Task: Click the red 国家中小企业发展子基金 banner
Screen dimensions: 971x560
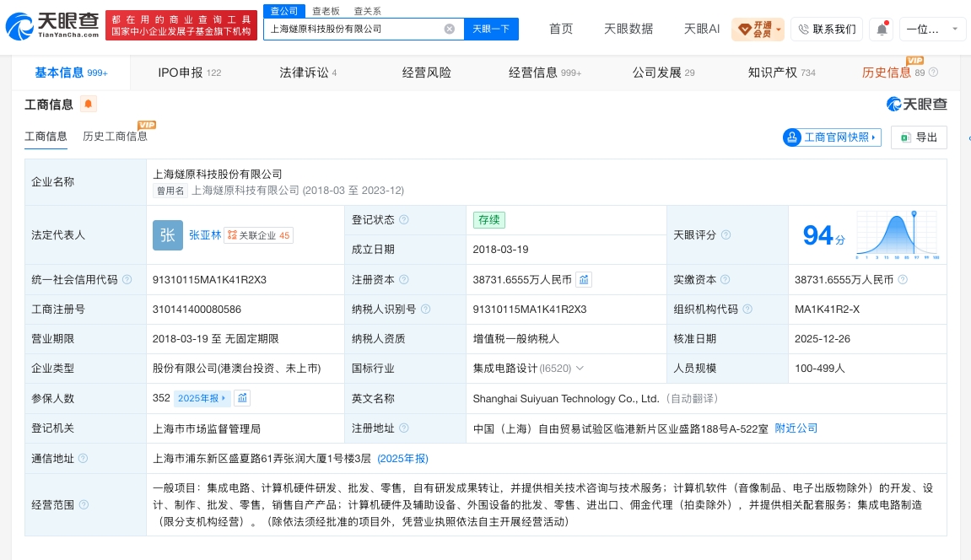Action: click(x=181, y=25)
